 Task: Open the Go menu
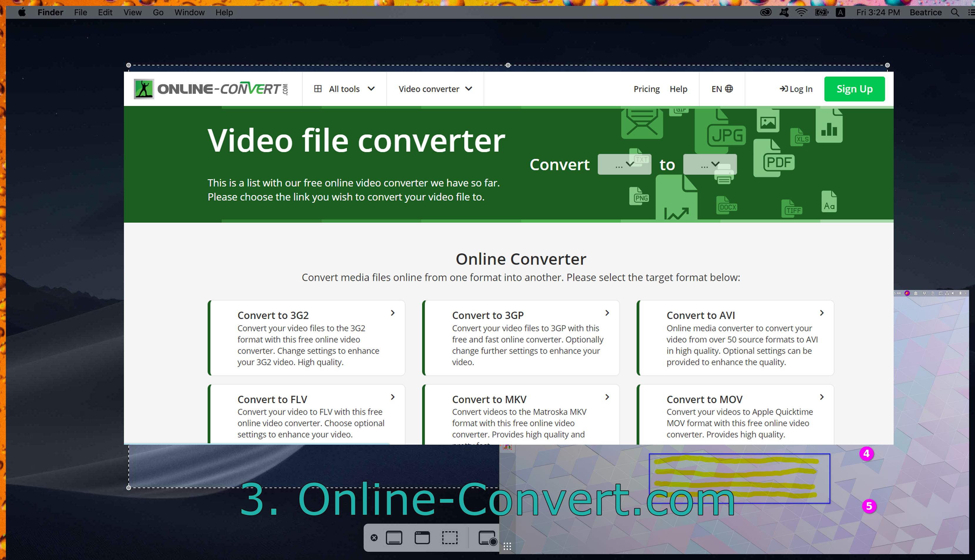click(158, 12)
